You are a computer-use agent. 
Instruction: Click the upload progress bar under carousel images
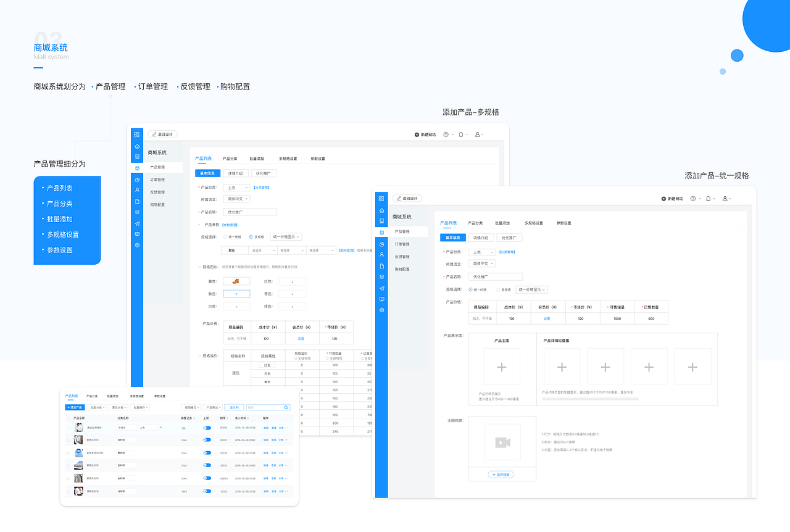tap(590, 399)
